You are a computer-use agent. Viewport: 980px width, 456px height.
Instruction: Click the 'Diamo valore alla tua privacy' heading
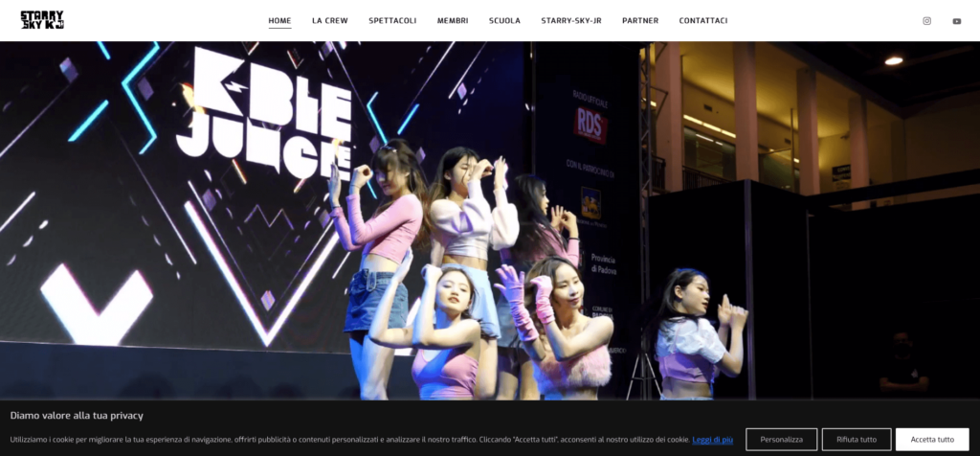(77, 416)
